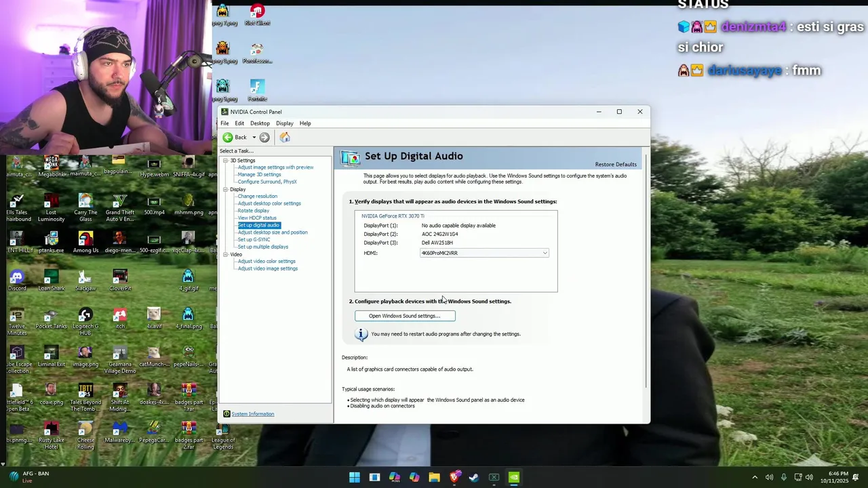Click the Slackjaw desktop icon
This screenshot has height=488, width=868.
[85, 281]
